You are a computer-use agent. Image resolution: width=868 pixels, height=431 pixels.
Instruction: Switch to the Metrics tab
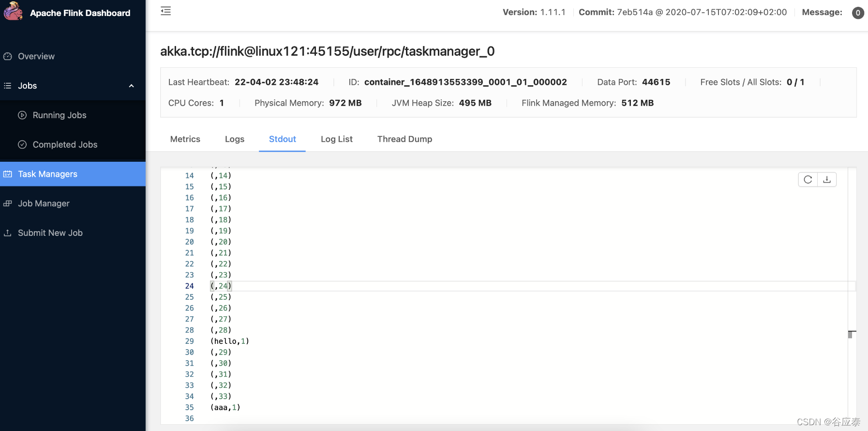pos(185,139)
